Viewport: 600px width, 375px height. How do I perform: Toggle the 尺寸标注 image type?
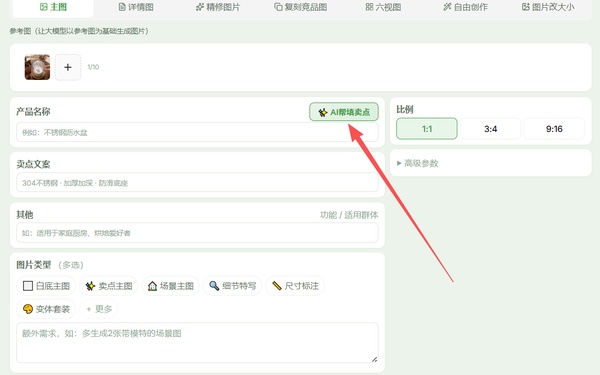[x=295, y=286]
